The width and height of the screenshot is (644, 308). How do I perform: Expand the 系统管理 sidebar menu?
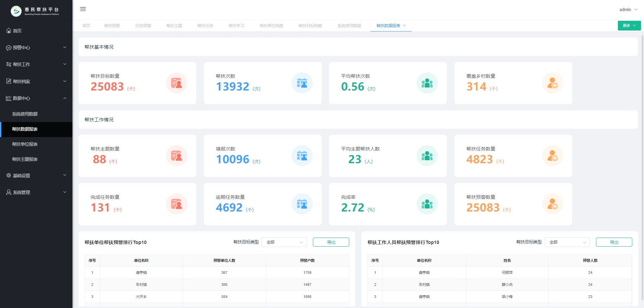coord(36,192)
